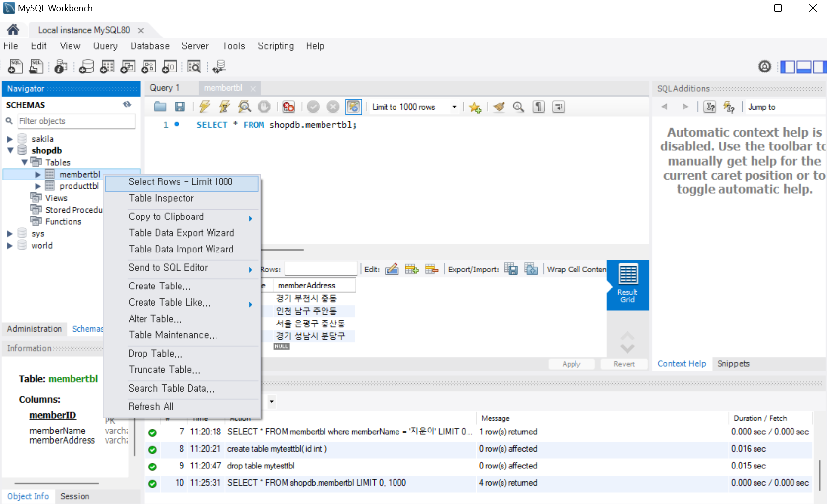Toggle the left sidebar panel visibility
This screenshot has width=827, height=504.
788,67
